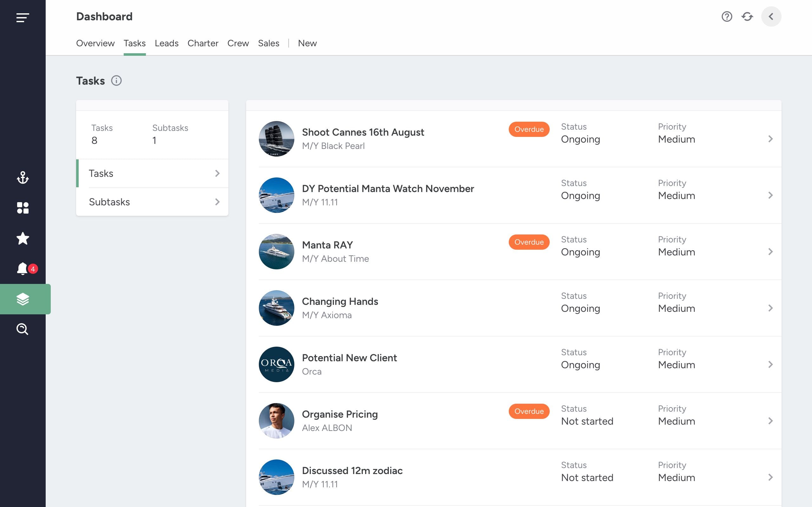The height and width of the screenshot is (507, 812).
Task: Open the apps grid icon in sidebar
Action: point(23,208)
